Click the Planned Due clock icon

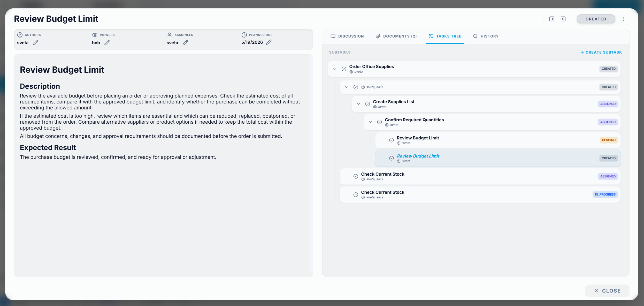pyautogui.click(x=244, y=35)
